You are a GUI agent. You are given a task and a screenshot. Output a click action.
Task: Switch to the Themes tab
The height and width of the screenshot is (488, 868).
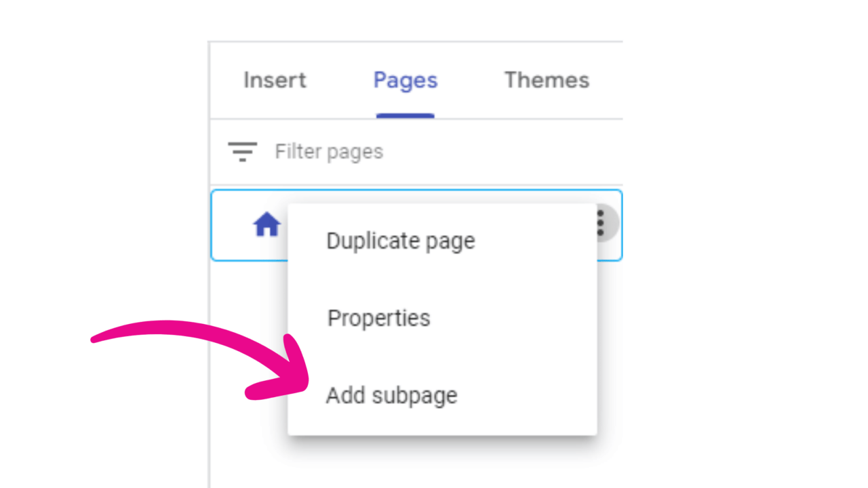coord(546,80)
